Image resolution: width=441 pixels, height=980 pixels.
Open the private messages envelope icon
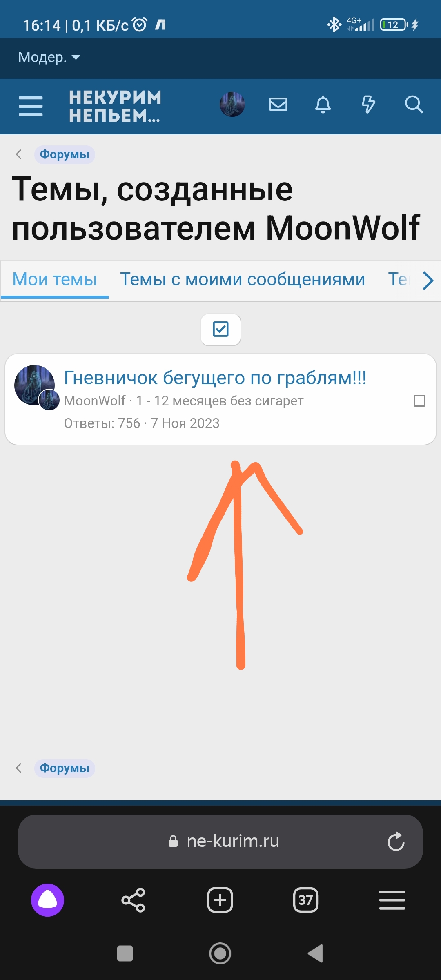click(x=278, y=105)
